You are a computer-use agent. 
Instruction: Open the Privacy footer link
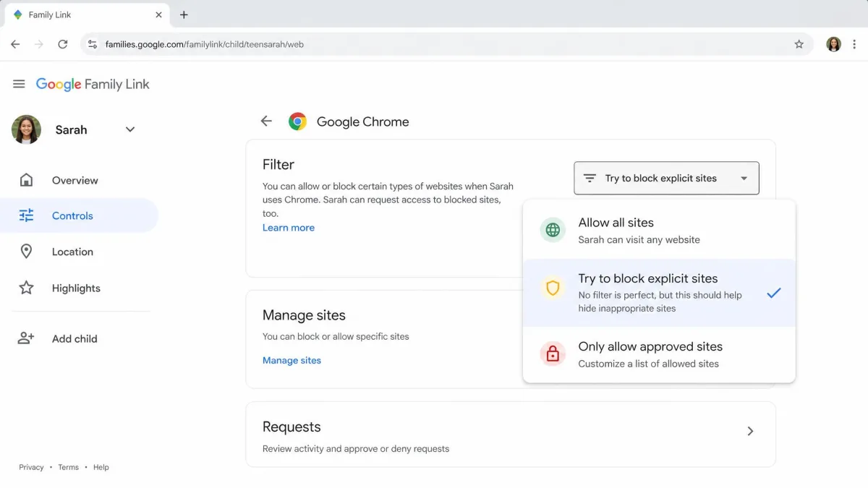click(x=31, y=467)
